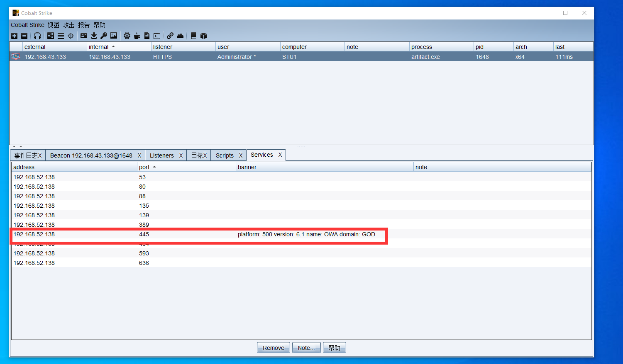The height and width of the screenshot is (364, 623).
Task: Click the Note... button
Action: point(306,348)
